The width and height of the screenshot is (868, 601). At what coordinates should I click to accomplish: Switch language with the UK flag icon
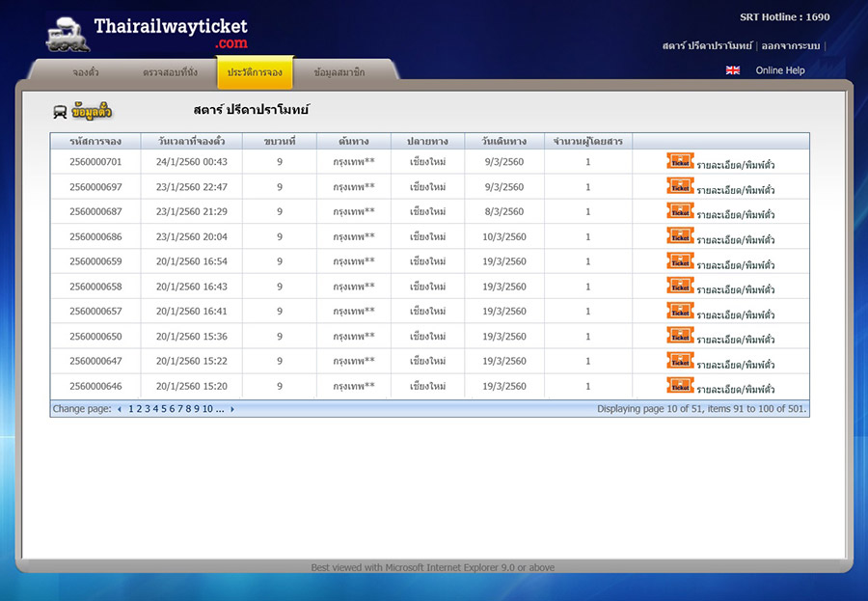tap(733, 70)
